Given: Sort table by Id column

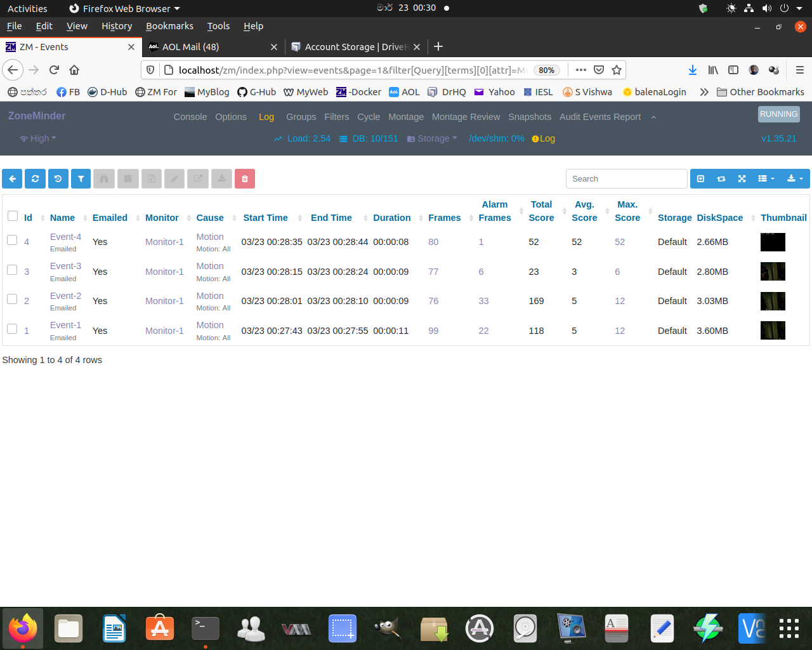Looking at the screenshot, I should 28,218.
